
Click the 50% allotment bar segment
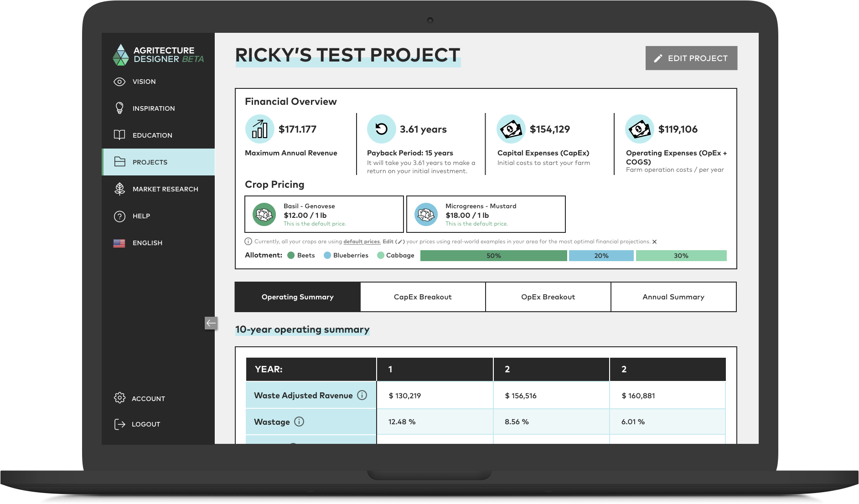(494, 256)
